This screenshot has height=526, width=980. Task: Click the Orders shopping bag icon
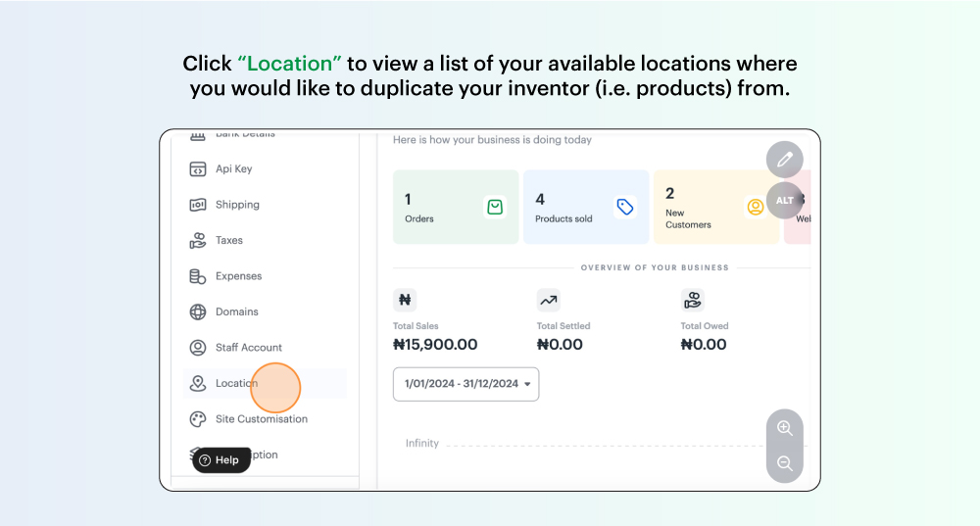(494, 207)
